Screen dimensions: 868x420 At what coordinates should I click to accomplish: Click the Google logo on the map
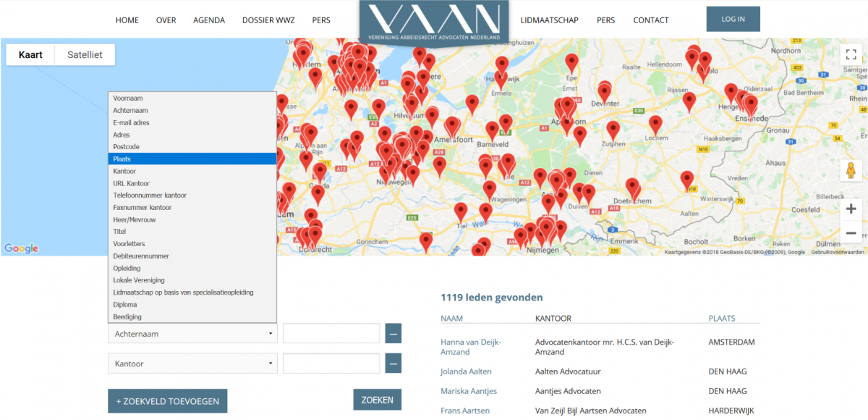[x=20, y=248]
